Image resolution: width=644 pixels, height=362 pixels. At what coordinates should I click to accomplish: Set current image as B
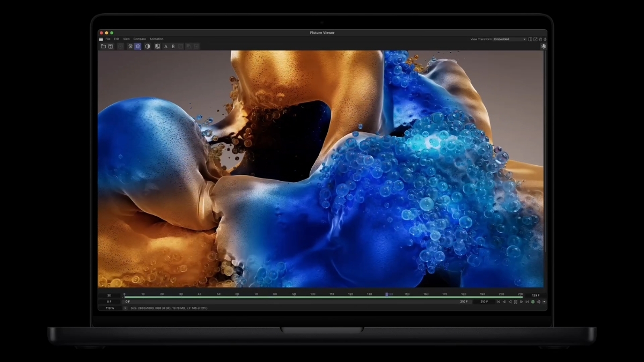click(x=173, y=47)
